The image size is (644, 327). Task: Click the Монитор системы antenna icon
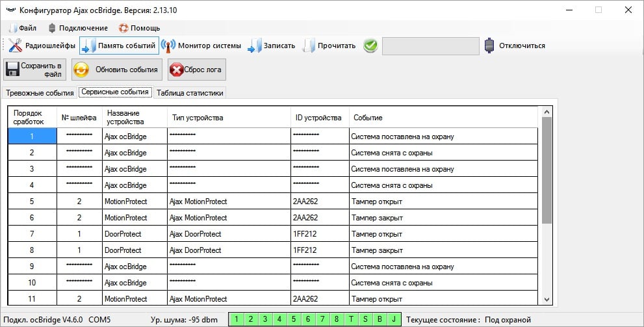coord(168,46)
